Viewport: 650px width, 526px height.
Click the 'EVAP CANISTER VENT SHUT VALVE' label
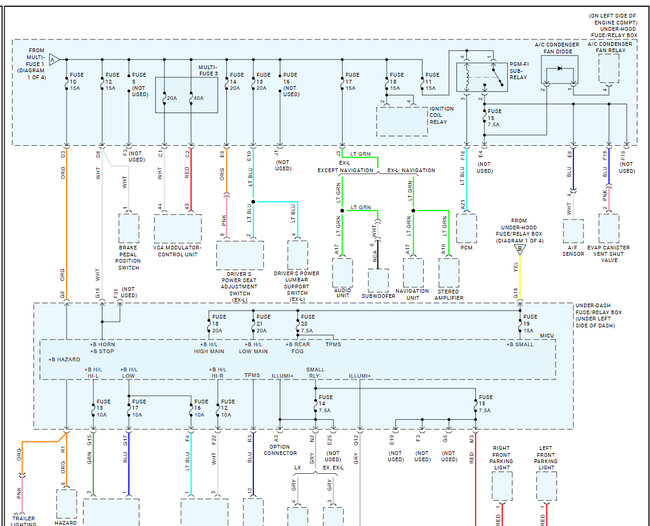click(x=609, y=254)
